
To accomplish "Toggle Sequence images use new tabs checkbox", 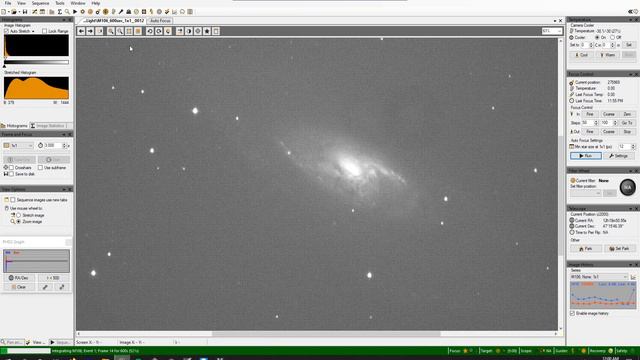I will point(13,200).
